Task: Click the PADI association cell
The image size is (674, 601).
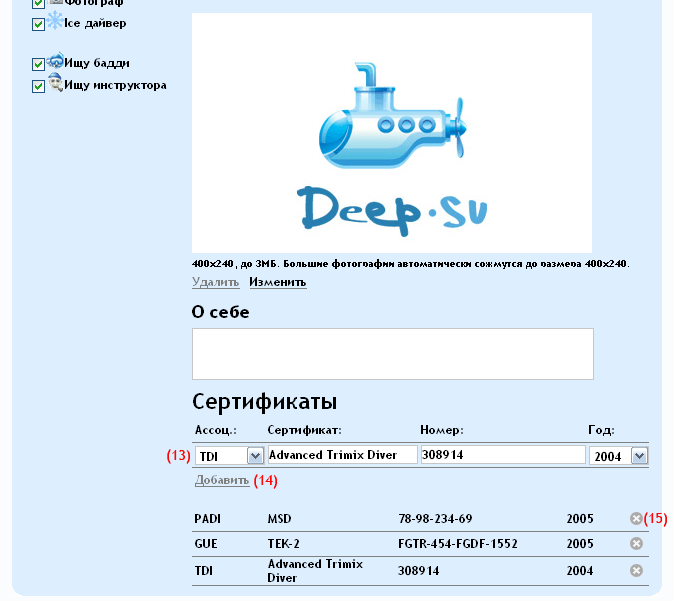Action: (x=207, y=519)
